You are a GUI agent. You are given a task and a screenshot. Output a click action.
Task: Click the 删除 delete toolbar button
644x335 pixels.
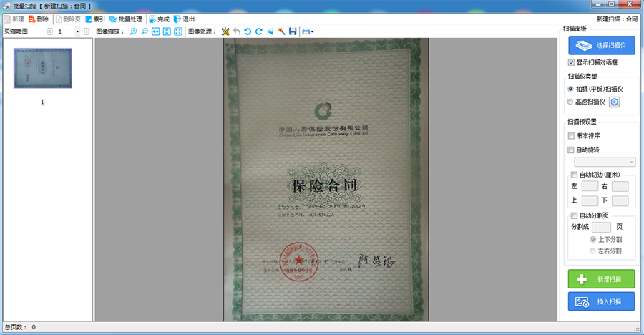click(39, 19)
